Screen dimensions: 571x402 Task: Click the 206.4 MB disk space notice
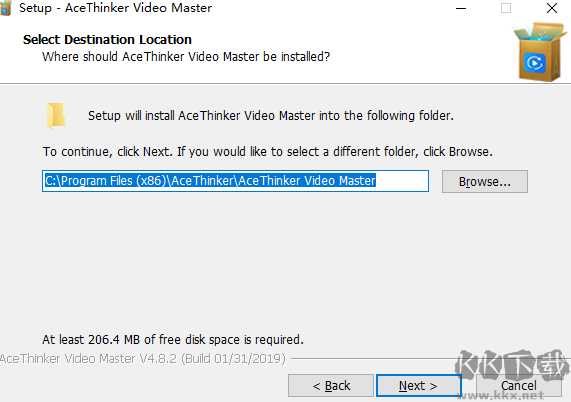(173, 340)
